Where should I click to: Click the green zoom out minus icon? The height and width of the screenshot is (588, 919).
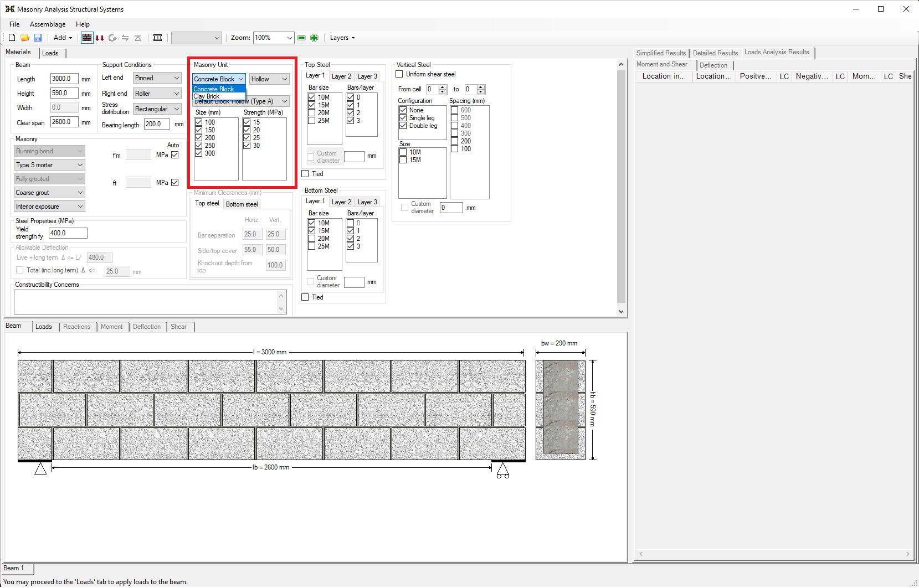coord(301,38)
